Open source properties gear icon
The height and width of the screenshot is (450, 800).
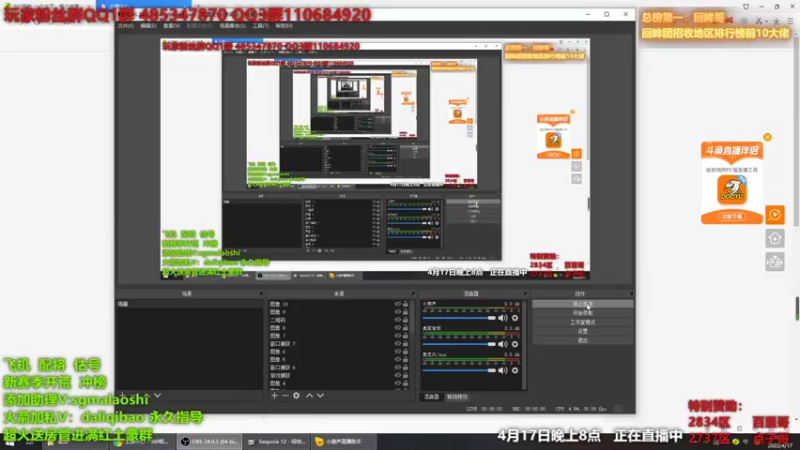coord(296,395)
